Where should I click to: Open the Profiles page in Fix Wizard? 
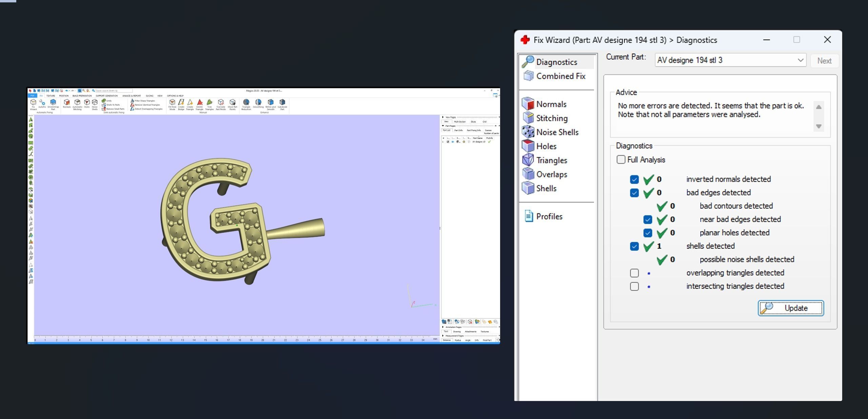click(x=549, y=216)
